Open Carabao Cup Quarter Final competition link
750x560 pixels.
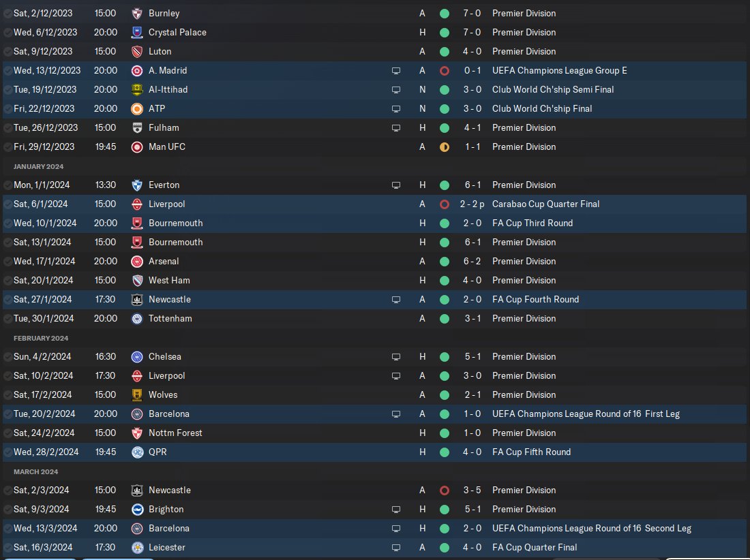(x=545, y=204)
